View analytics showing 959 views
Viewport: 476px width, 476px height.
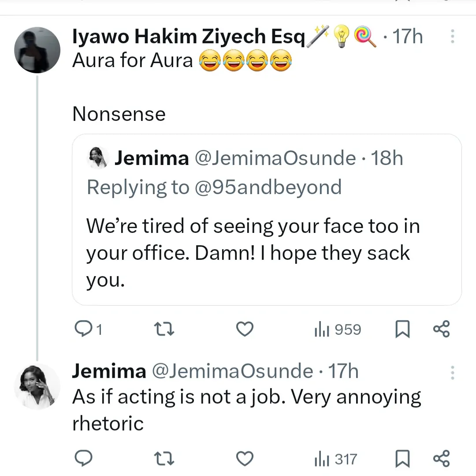click(x=337, y=330)
